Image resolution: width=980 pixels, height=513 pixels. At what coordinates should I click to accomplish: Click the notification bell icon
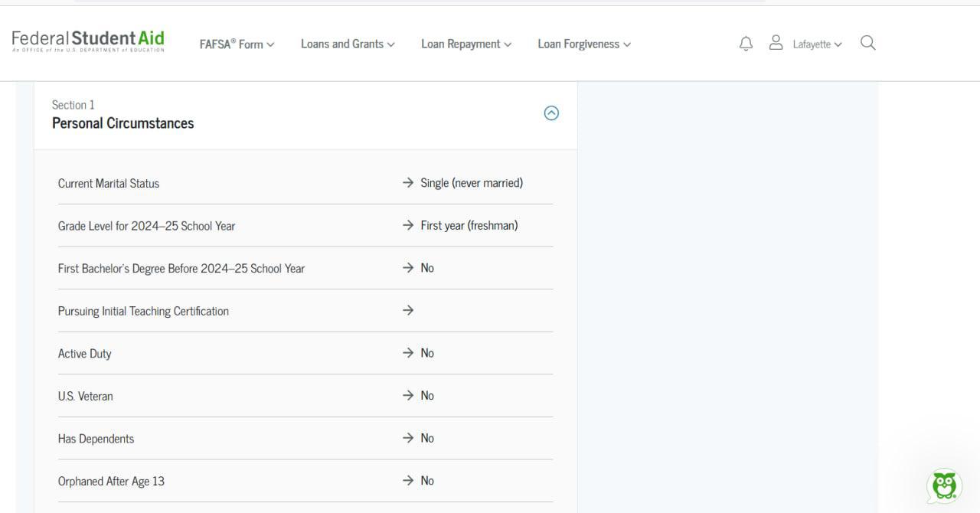click(746, 44)
